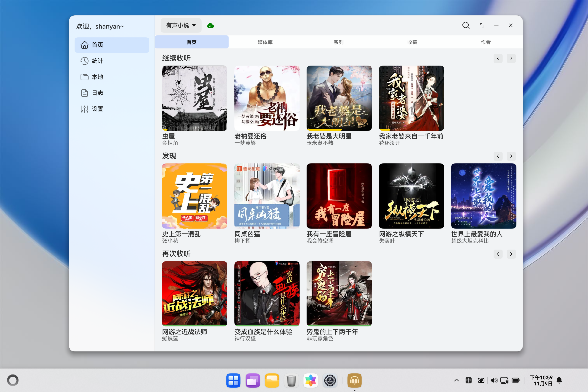Expand hidden tray icons with the up caret

(x=456, y=380)
